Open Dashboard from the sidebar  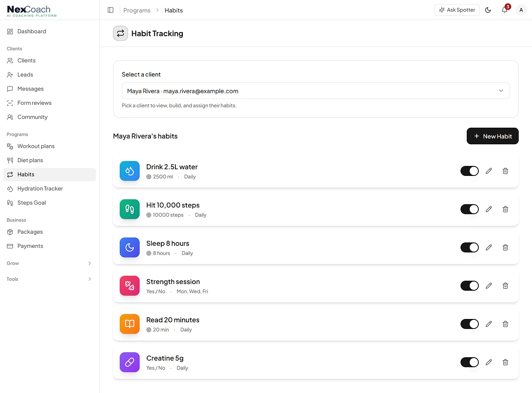click(x=49, y=31)
